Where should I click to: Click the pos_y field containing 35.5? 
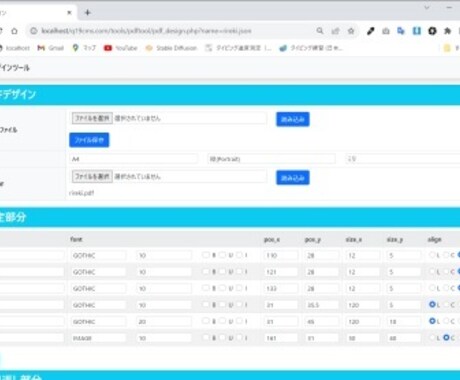[322, 305]
